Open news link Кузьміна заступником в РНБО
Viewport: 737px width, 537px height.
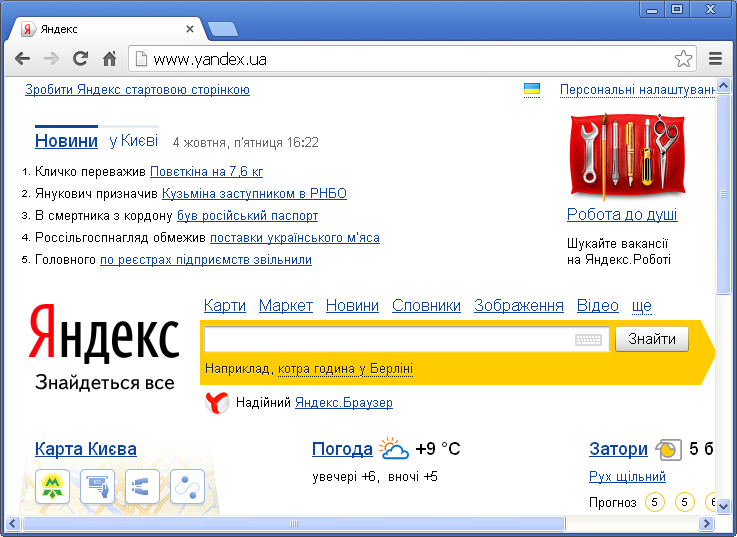[x=254, y=194]
